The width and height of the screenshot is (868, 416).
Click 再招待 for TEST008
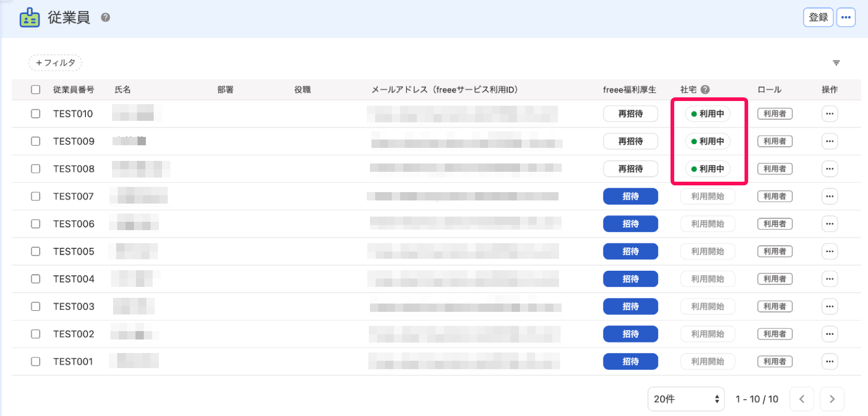tap(630, 169)
